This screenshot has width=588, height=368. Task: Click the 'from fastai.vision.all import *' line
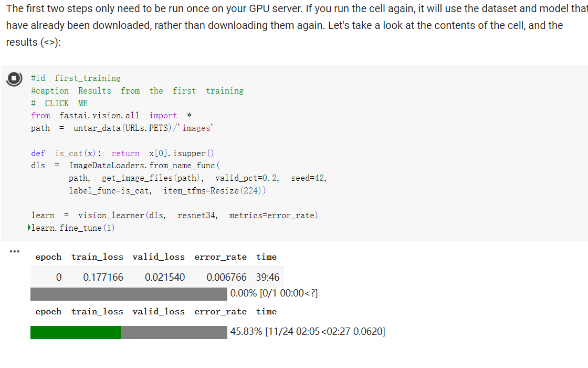[111, 116]
